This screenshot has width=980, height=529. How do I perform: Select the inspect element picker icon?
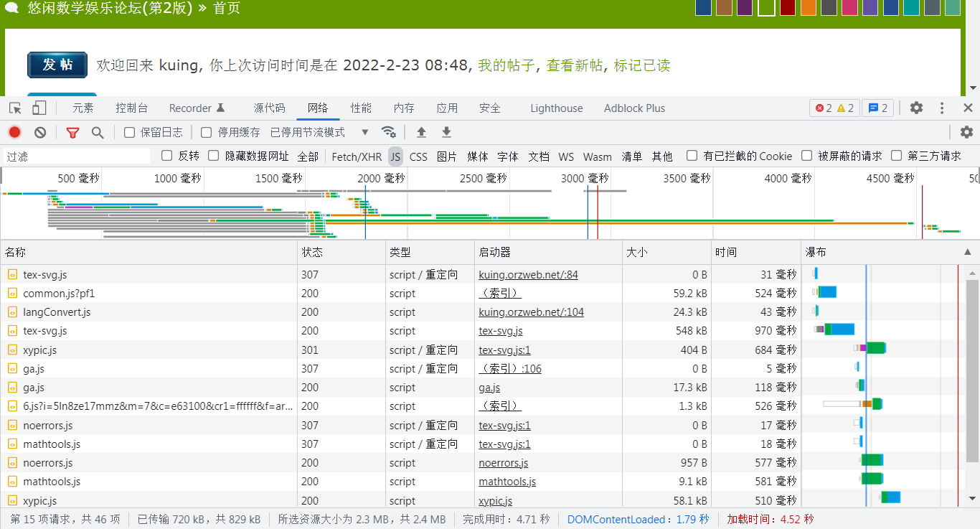coord(15,108)
